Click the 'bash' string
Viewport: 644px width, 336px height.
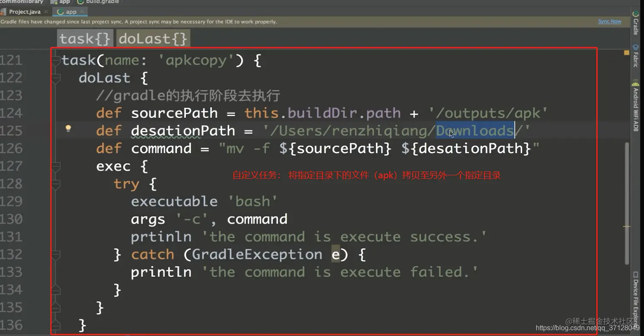tap(252, 201)
